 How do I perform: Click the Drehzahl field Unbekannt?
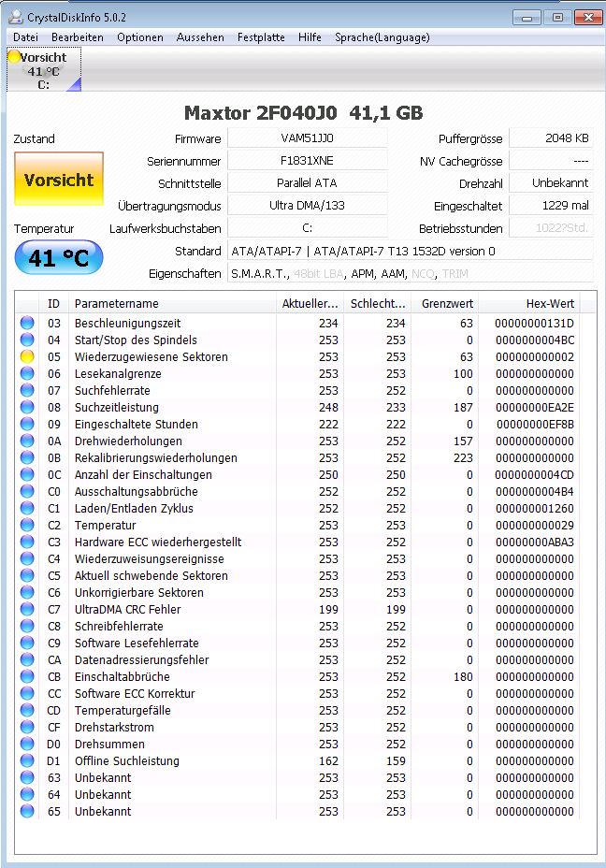pos(551,182)
